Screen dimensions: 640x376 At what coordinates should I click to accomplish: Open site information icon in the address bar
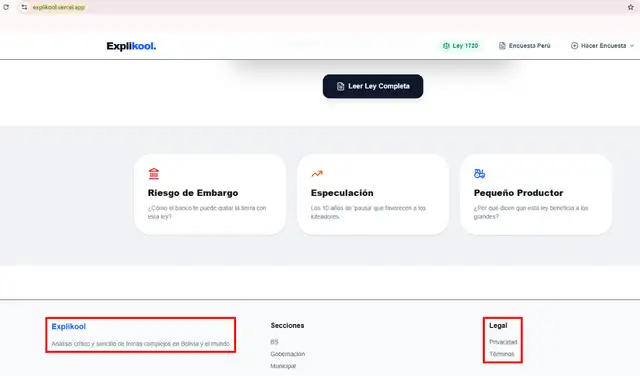click(24, 7)
